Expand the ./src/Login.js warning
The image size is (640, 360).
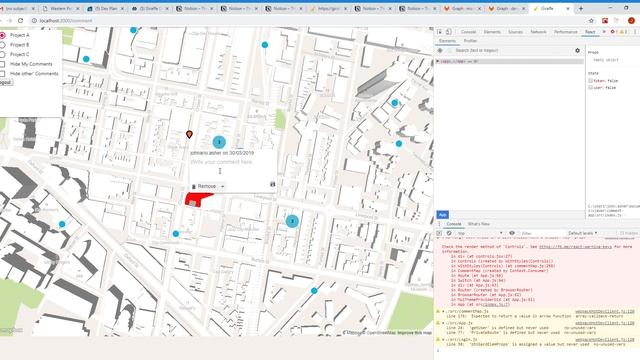point(443,339)
